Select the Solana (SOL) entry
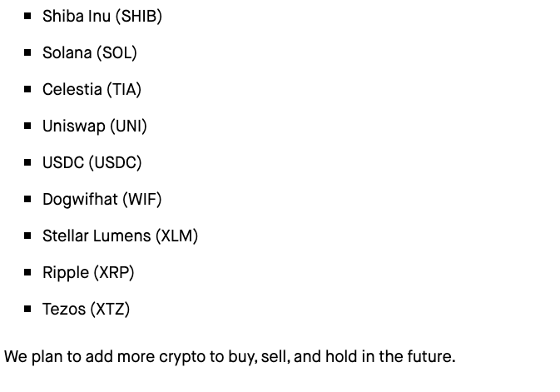 pyautogui.click(x=89, y=52)
